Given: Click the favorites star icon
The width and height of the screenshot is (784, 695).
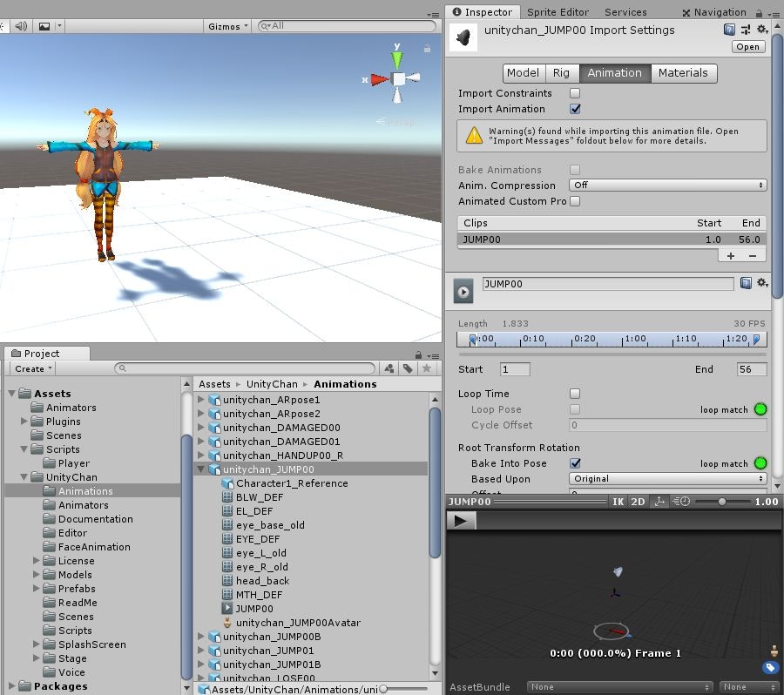Looking at the screenshot, I should point(427,368).
